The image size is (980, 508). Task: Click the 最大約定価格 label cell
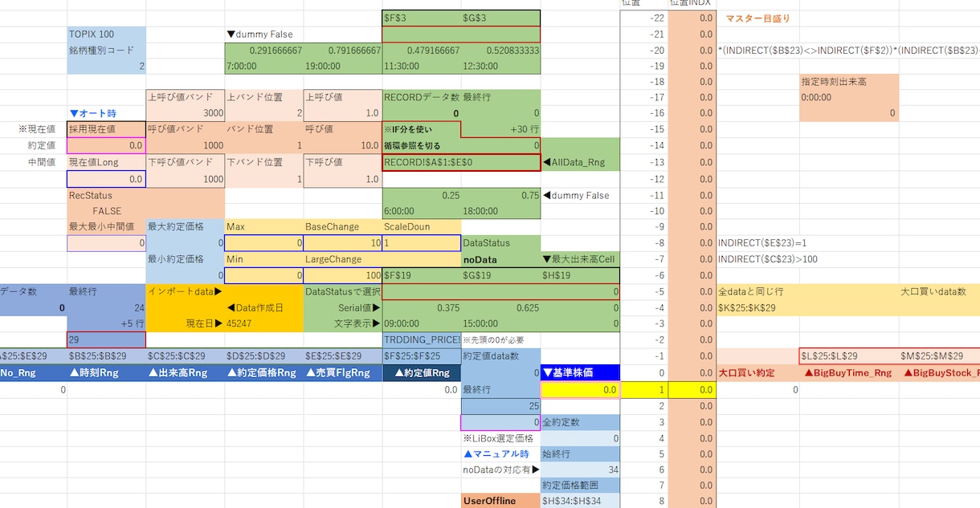185,227
